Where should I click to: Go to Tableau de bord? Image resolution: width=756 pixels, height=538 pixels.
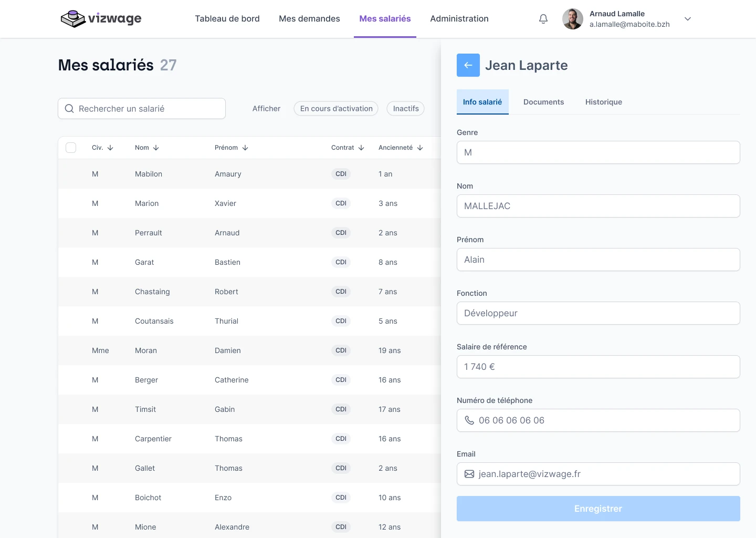tap(227, 19)
